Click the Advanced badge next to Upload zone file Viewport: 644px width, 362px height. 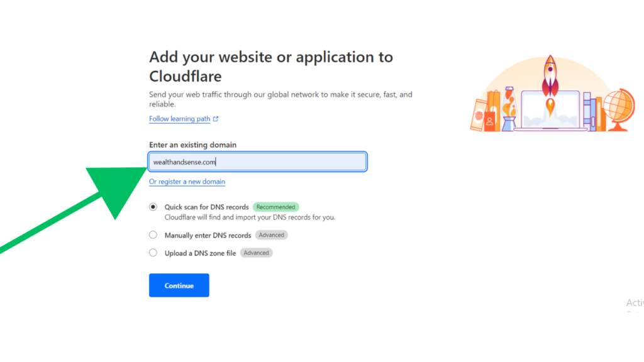(x=256, y=253)
